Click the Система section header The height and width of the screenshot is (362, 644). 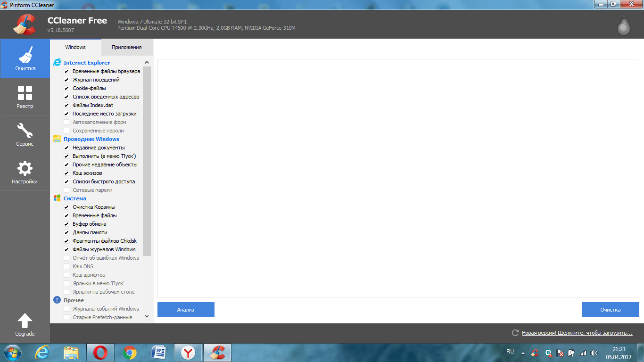[x=75, y=198]
